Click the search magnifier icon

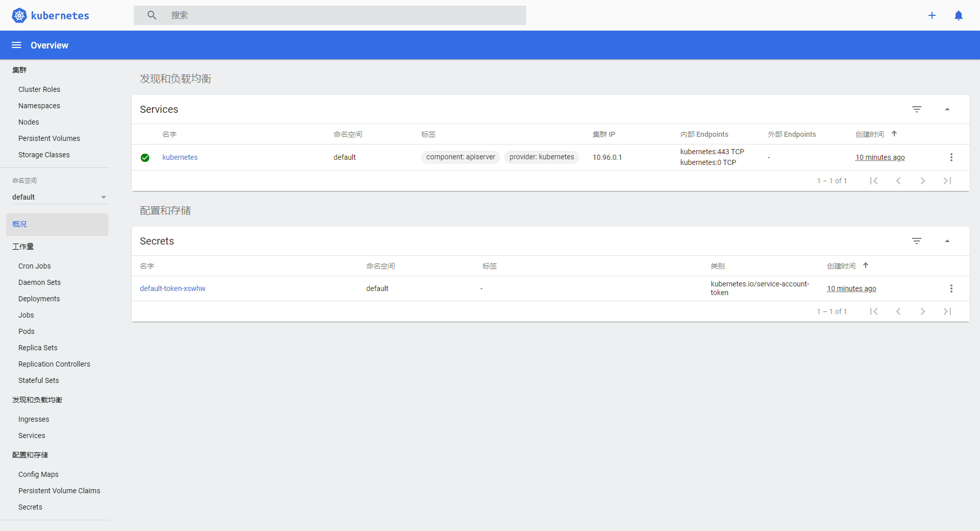152,15
